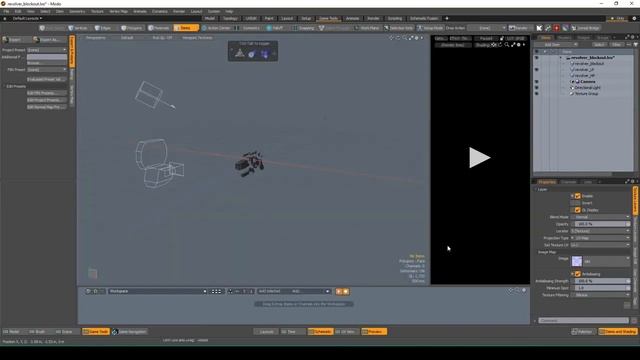Open the FBX Preset dropdown
The width and height of the screenshot is (640, 360).
[x=47, y=70]
